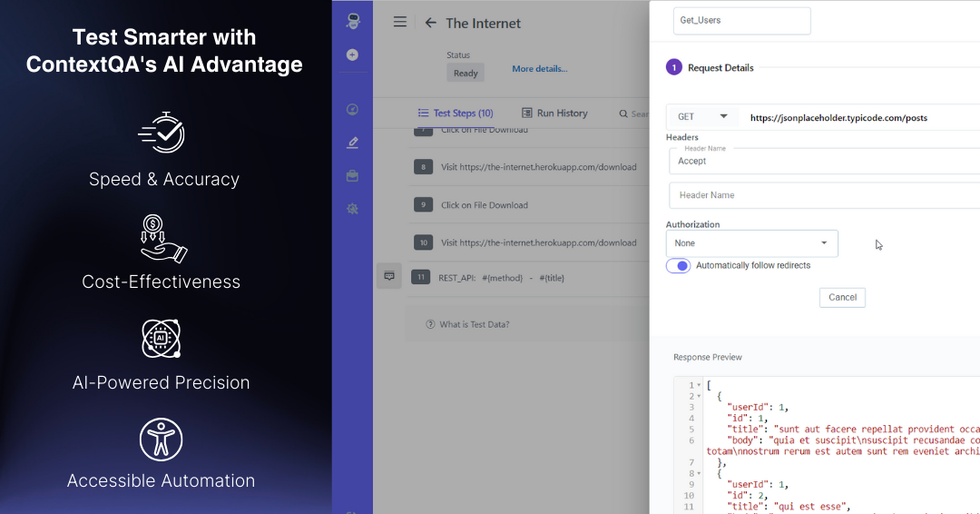Open What is Test Data? link
This screenshot has width=980, height=514.
click(475, 324)
